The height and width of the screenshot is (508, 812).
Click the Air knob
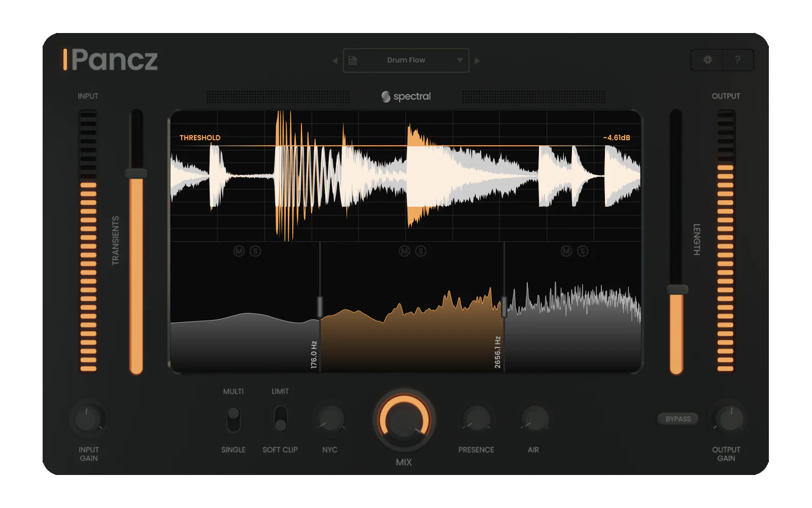(x=535, y=420)
